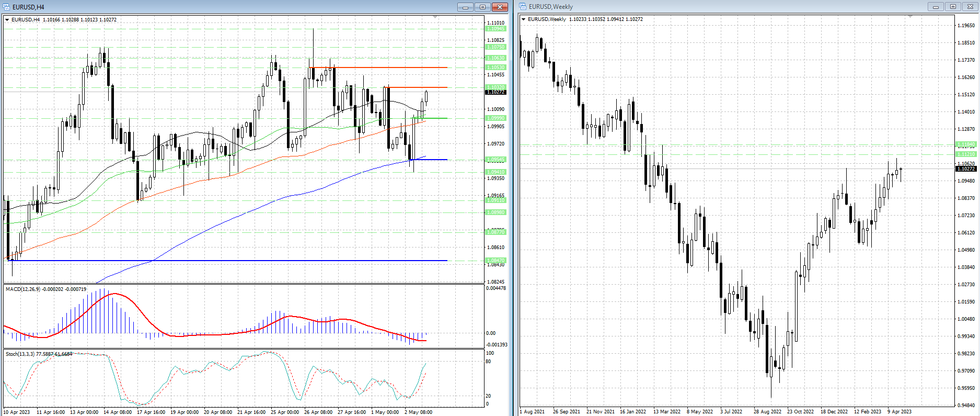This screenshot has width=980, height=416.
Task: Select the EURUSD,Weekly window title bar
Action: (732, 7)
